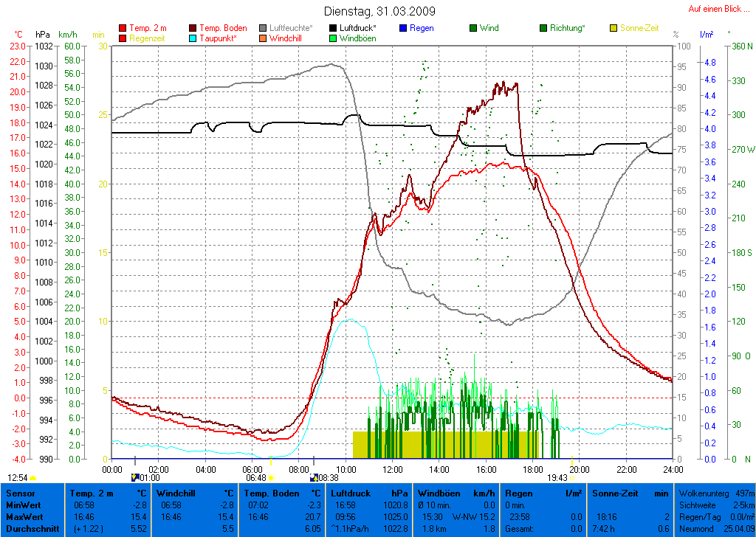
Task: Click the blue Regen legend square
Action: (403, 28)
